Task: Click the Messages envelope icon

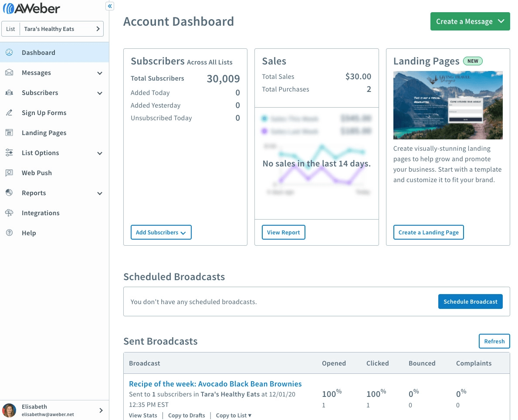Action: pyautogui.click(x=9, y=72)
